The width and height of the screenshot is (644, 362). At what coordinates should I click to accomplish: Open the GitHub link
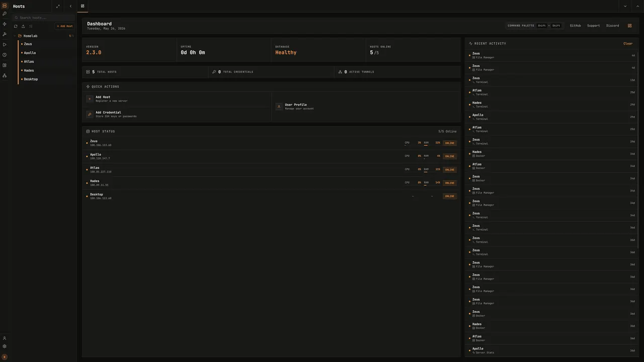[x=575, y=26]
